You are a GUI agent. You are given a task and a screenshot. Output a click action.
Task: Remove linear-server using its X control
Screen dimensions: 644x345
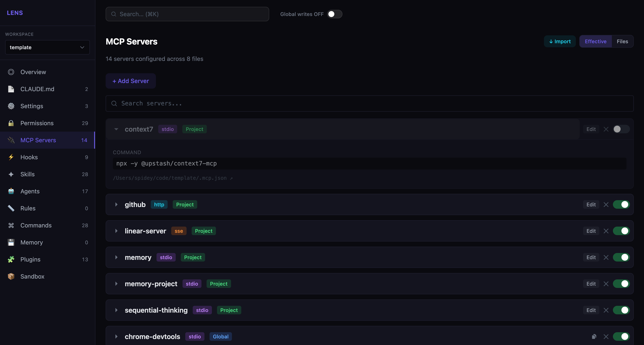606,231
